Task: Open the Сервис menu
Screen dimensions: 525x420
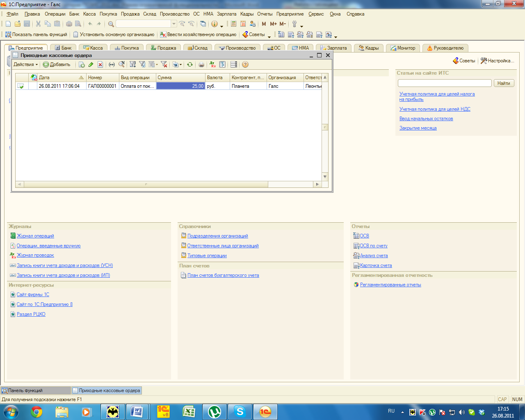Action: tap(316, 14)
